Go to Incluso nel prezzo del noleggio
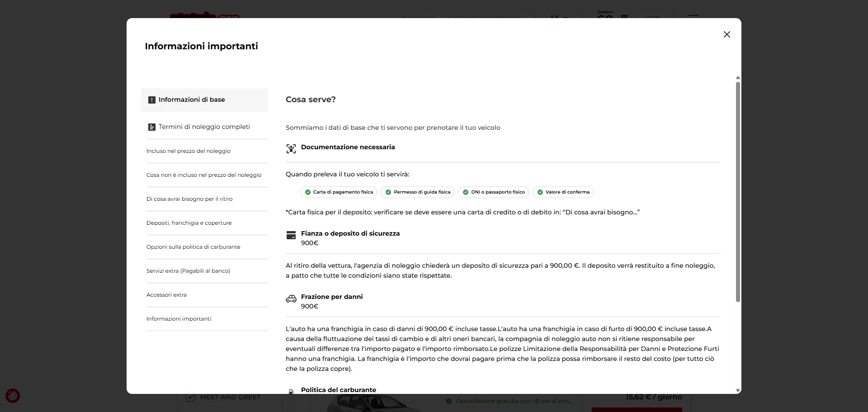Viewport: 868px width, 412px height. click(189, 151)
